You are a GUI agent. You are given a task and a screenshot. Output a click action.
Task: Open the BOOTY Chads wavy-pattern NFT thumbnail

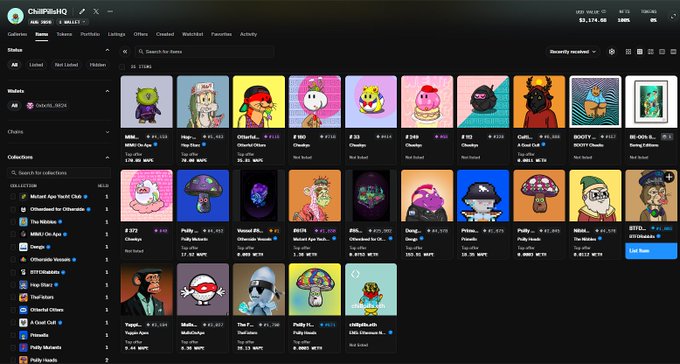[595, 102]
